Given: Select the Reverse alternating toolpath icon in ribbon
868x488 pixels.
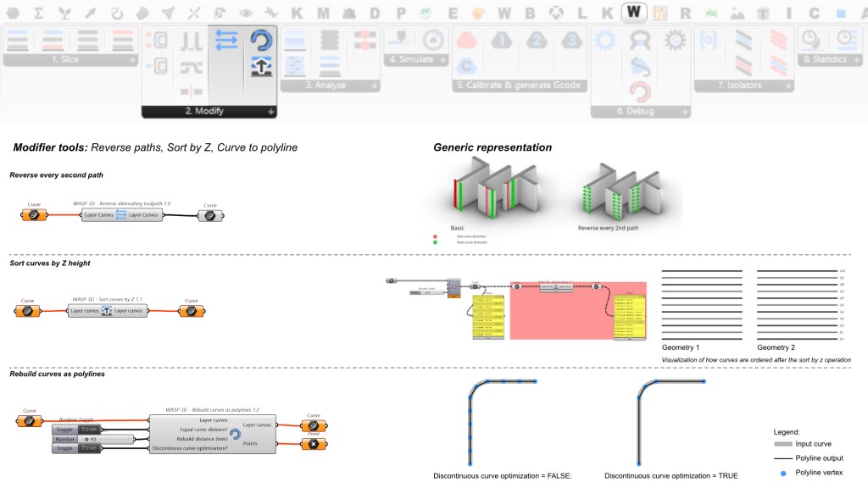Looking at the screenshot, I should tap(226, 39).
